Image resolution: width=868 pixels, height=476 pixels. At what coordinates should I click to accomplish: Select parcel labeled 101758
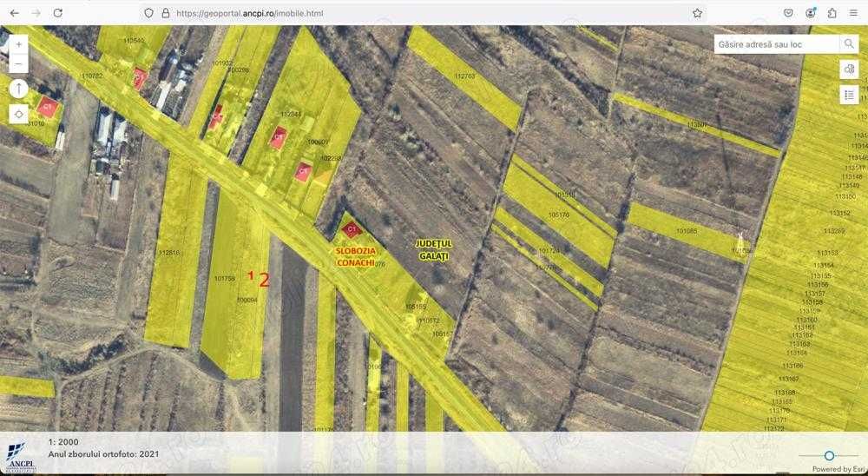pyautogui.click(x=224, y=278)
